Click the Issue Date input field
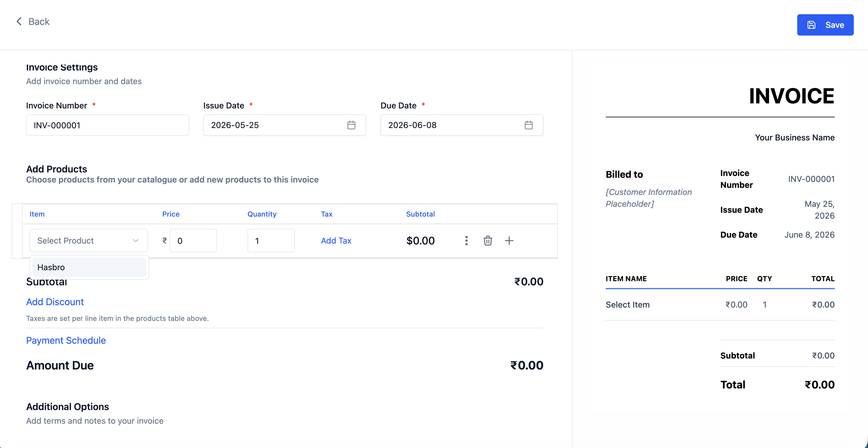The height and width of the screenshot is (448, 868). pos(284,125)
